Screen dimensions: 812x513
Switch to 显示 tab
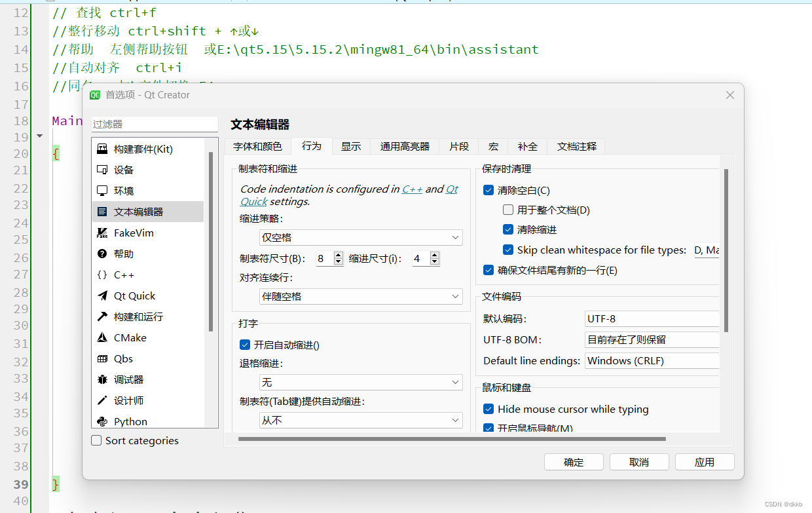coord(351,146)
